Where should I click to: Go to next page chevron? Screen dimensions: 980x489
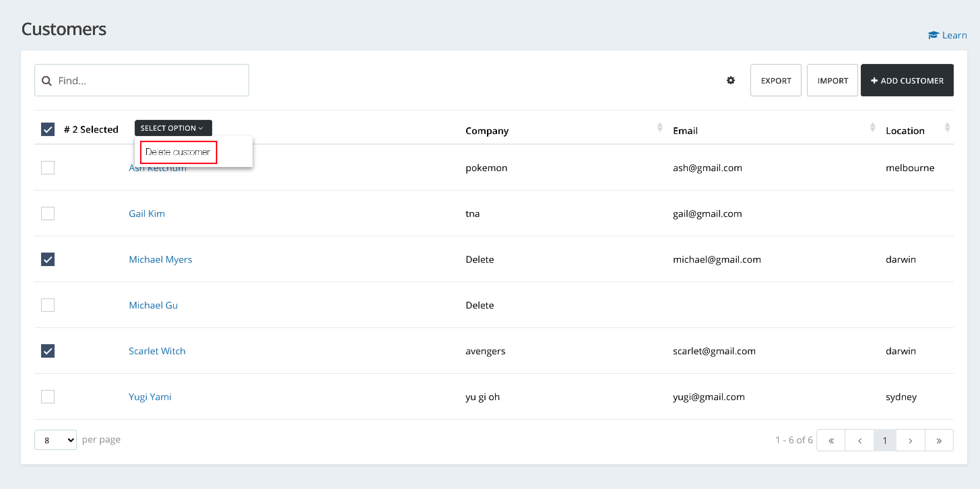click(x=910, y=440)
